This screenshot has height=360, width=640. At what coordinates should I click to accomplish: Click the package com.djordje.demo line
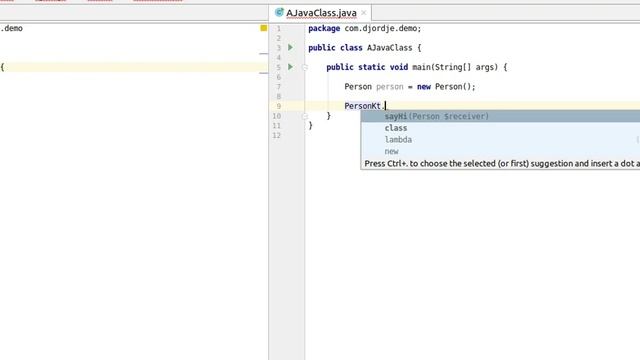click(x=364, y=28)
